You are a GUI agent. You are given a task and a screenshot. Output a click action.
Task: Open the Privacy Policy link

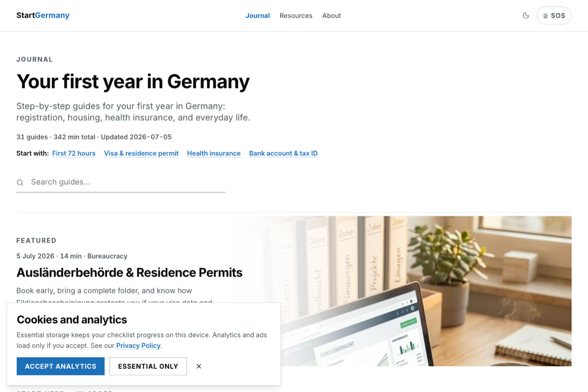(x=138, y=346)
